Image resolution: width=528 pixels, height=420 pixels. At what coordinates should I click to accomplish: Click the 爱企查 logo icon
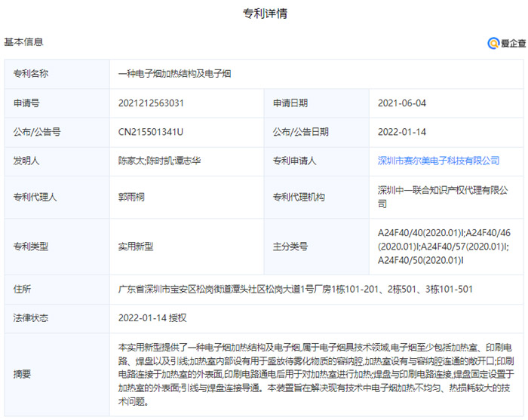[493, 44]
